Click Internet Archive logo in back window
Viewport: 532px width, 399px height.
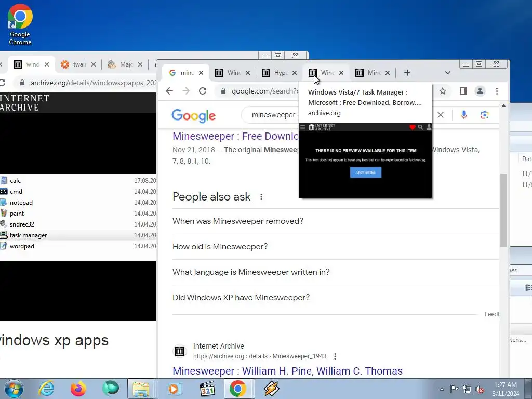point(24,103)
